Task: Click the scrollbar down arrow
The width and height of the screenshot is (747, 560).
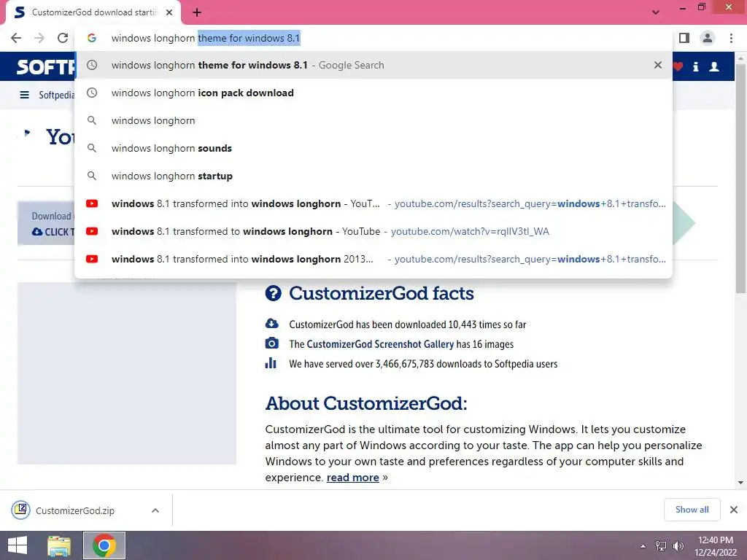Action: pos(740,483)
